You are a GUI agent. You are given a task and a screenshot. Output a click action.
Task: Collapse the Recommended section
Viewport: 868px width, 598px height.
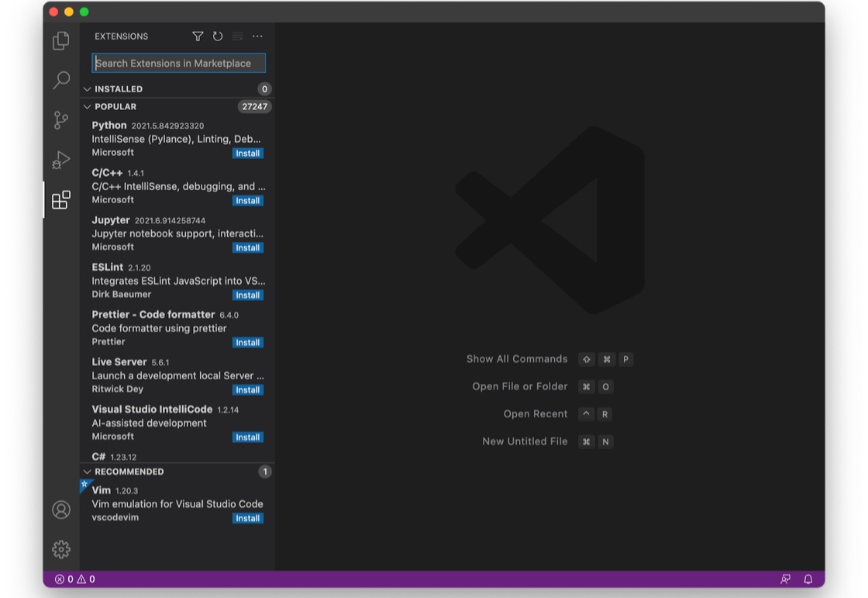(129, 472)
